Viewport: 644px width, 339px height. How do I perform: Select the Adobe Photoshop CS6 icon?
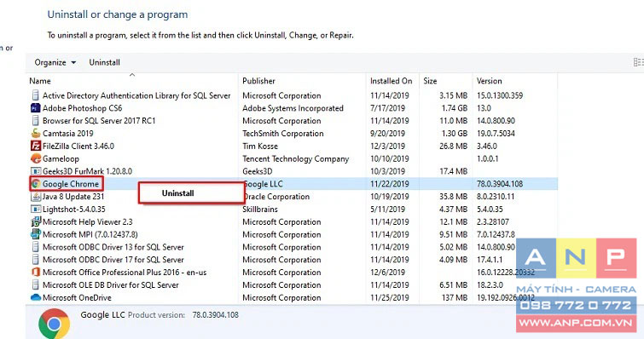point(36,108)
